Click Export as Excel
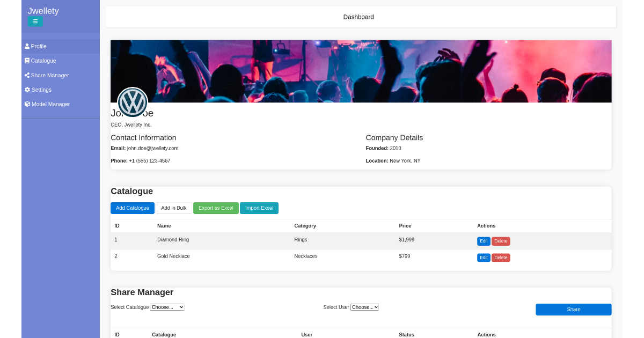The image size is (644, 338). 216,208
